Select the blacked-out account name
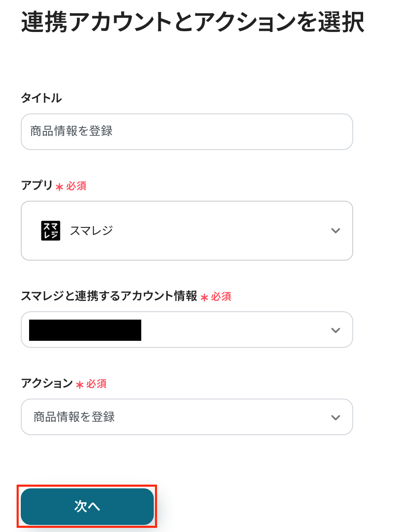This screenshot has width=403, height=532. tap(85, 330)
